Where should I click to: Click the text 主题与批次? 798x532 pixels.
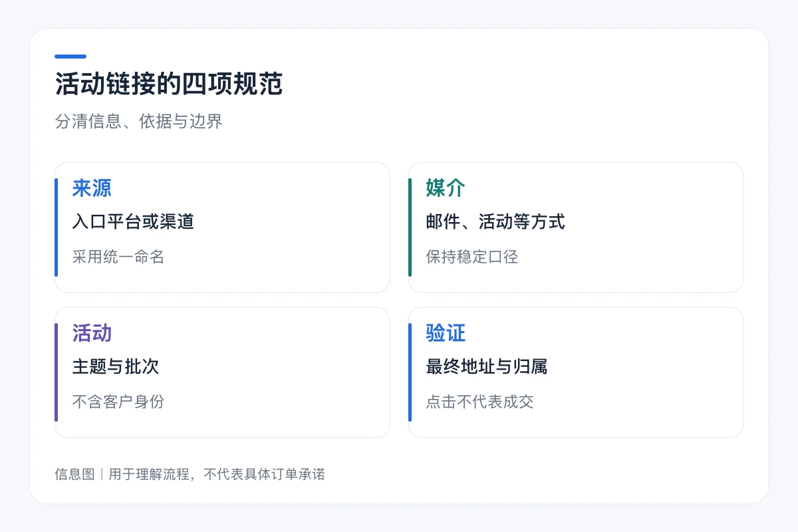click(x=116, y=366)
